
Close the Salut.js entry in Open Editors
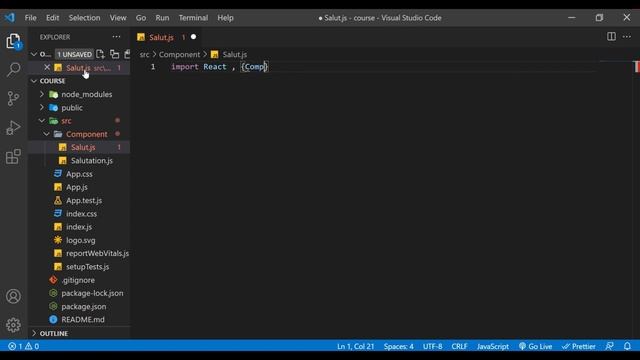tap(47, 67)
